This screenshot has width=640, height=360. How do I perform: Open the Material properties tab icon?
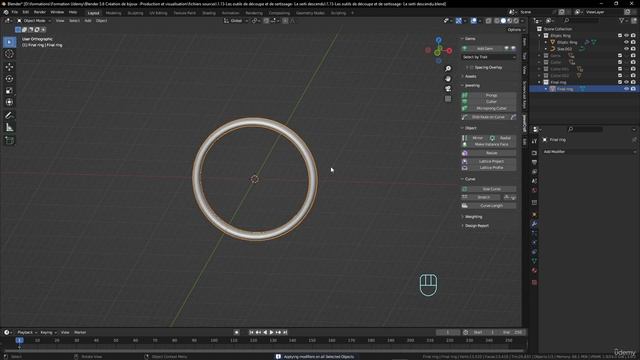(x=534, y=271)
